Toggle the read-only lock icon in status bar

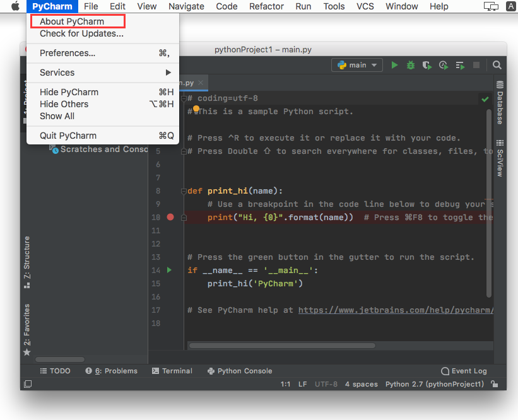pos(494,384)
